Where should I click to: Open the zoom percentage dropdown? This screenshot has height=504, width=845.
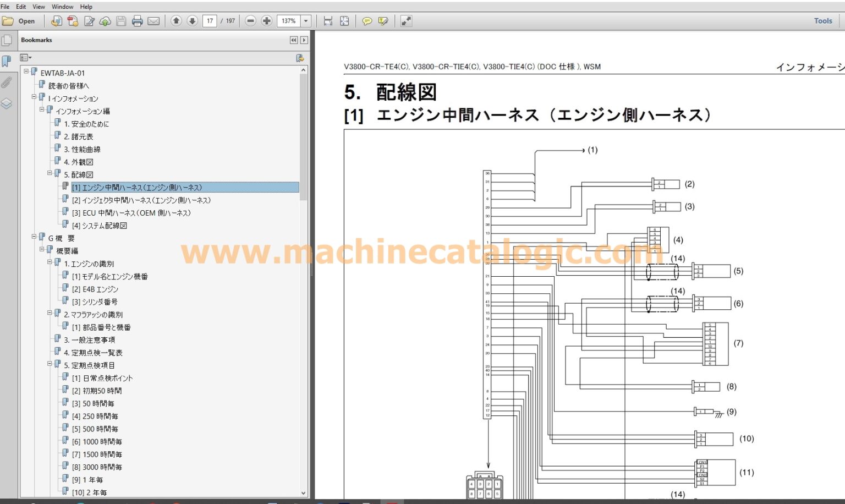pos(306,21)
